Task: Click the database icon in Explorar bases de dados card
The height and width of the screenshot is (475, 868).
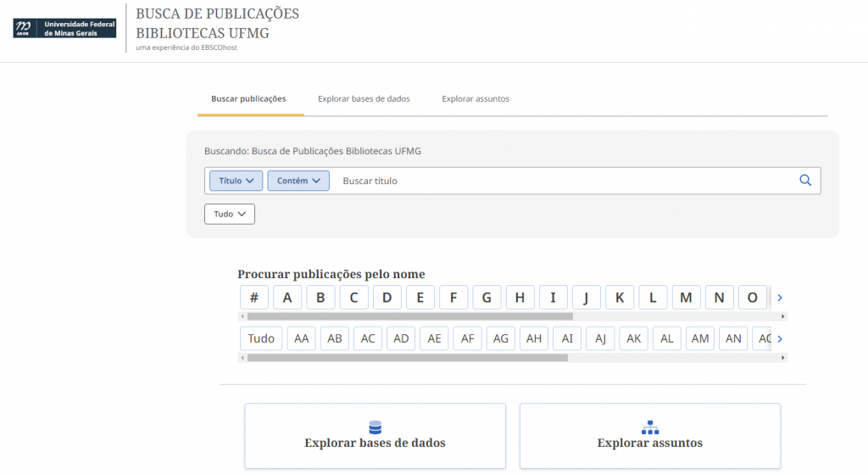Action: (x=376, y=427)
